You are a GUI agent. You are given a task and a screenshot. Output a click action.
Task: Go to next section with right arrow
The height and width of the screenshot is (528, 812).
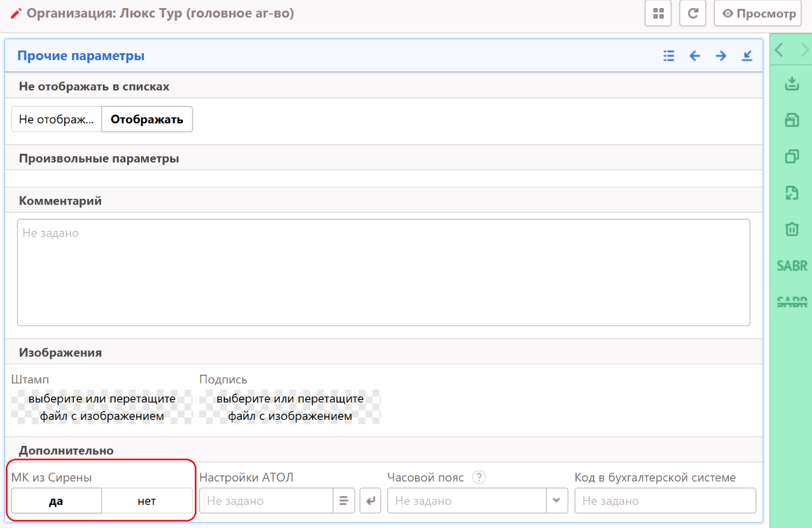[721, 56]
